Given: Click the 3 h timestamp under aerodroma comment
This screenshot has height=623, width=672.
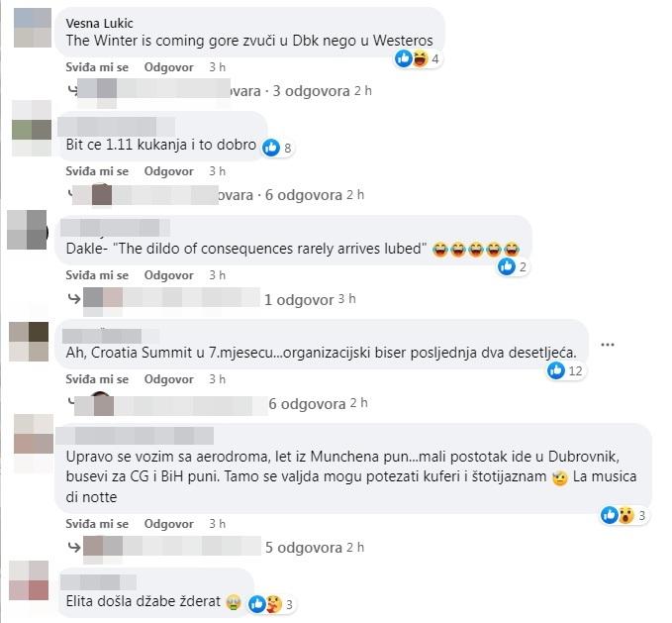Looking at the screenshot, I should (218, 524).
